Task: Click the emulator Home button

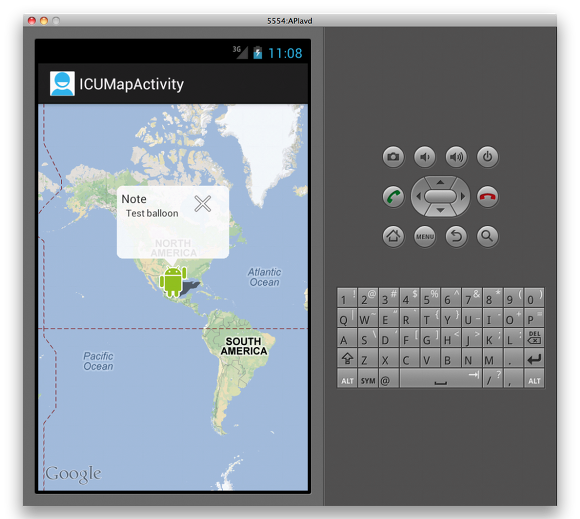Action: click(393, 236)
